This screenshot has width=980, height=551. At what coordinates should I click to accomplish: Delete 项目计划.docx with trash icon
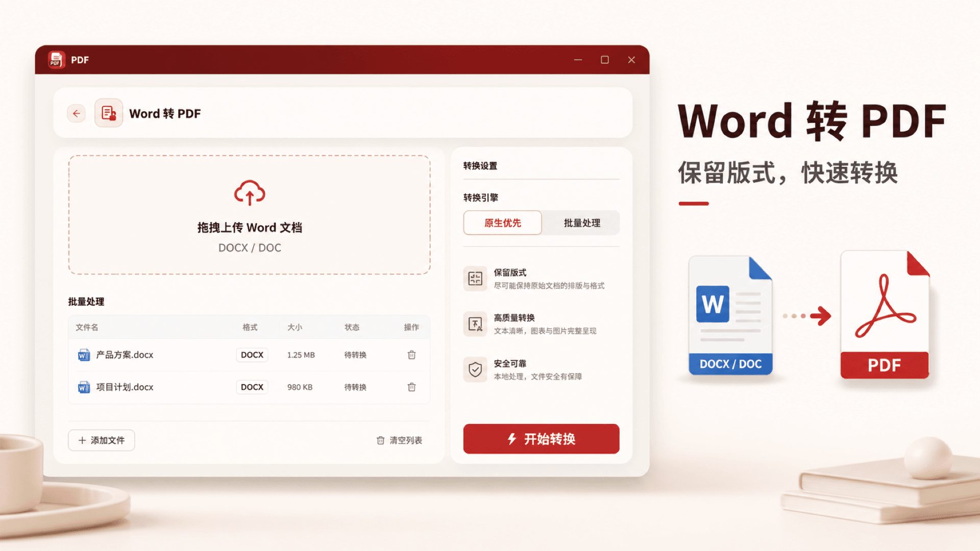click(412, 387)
